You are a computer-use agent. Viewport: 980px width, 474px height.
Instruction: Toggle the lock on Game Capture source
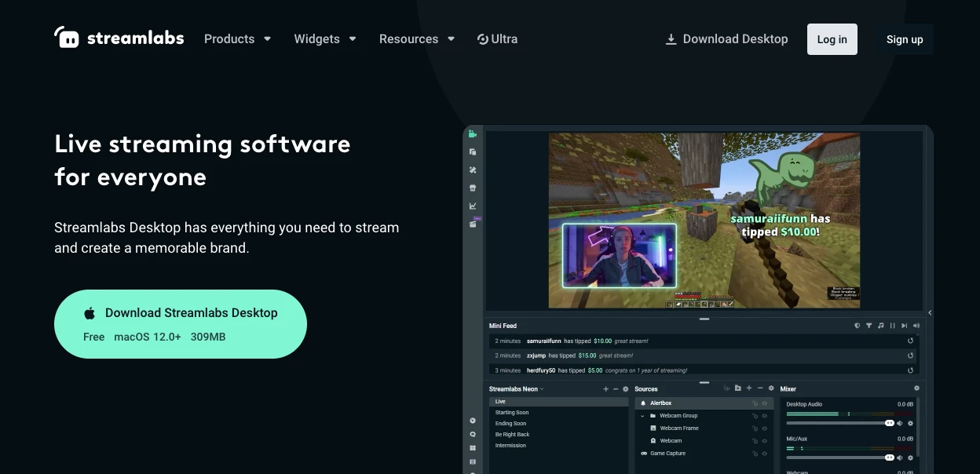click(755, 454)
